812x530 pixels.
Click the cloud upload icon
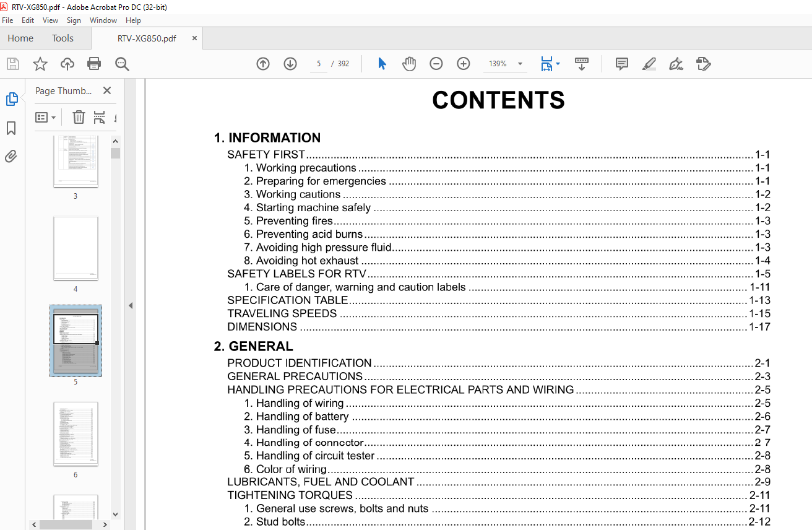[67, 64]
